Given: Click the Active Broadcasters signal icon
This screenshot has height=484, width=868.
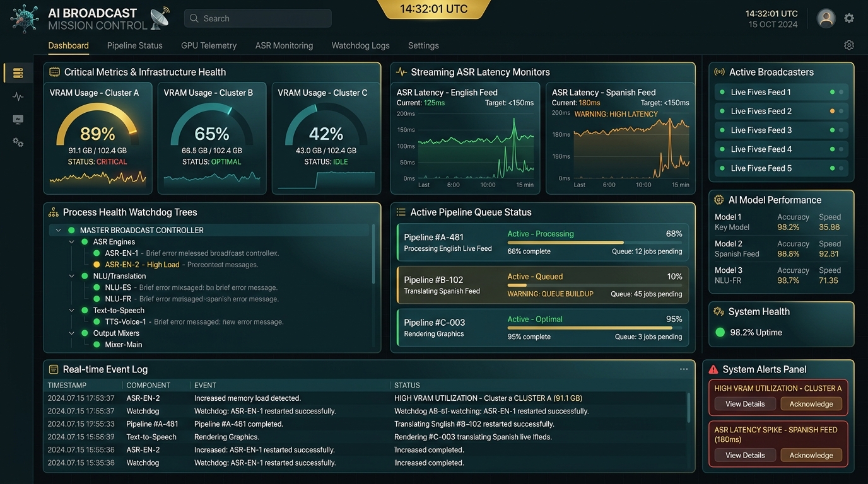Looking at the screenshot, I should [719, 72].
